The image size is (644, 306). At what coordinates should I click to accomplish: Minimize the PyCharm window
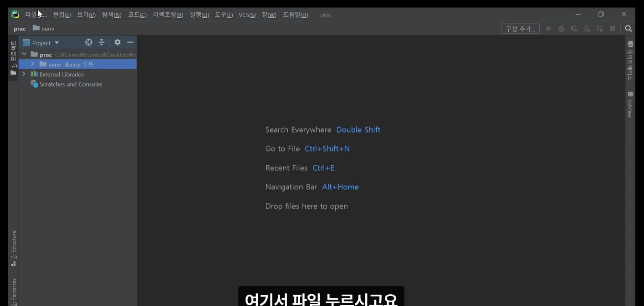coord(578,15)
